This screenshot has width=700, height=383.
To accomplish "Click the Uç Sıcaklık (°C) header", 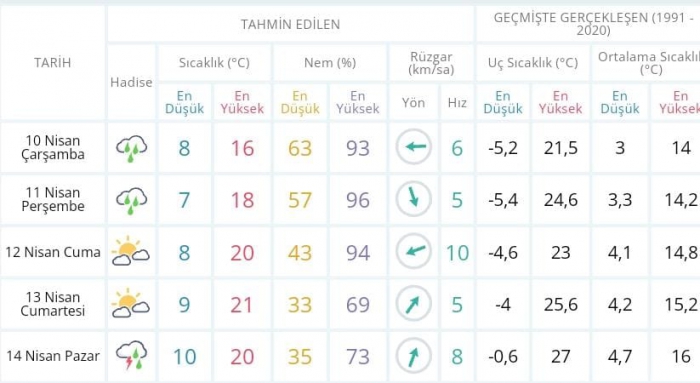I will [x=533, y=63].
